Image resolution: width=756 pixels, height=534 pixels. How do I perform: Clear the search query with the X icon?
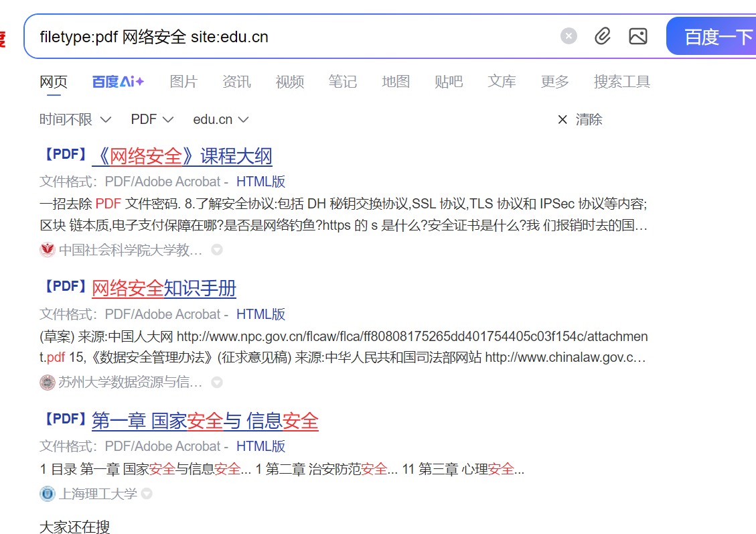[x=569, y=36]
